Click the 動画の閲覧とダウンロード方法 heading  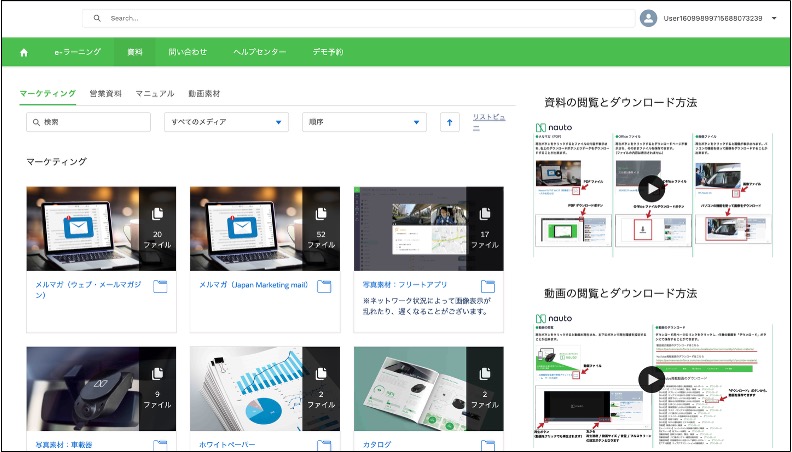coord(620,293)
